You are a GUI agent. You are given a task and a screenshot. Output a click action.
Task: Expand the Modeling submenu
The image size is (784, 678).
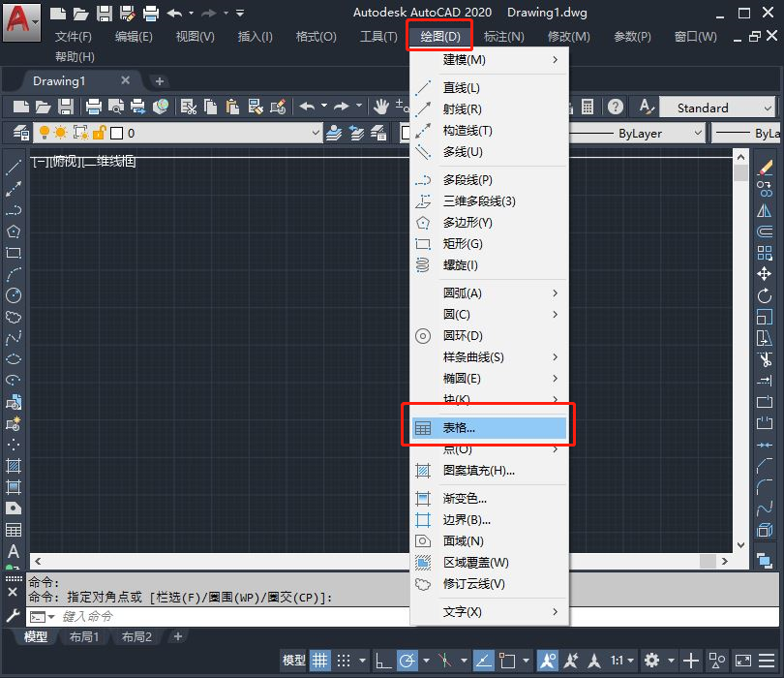(490, 59)
